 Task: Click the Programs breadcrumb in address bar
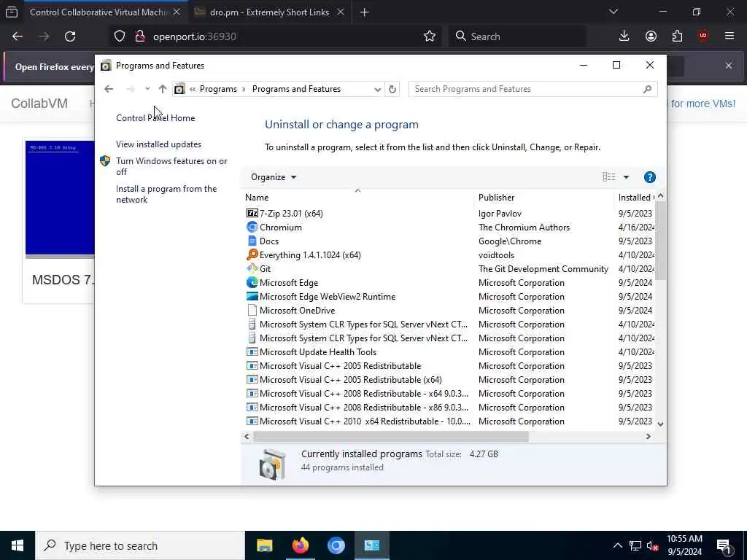click(x=218, y=89)
